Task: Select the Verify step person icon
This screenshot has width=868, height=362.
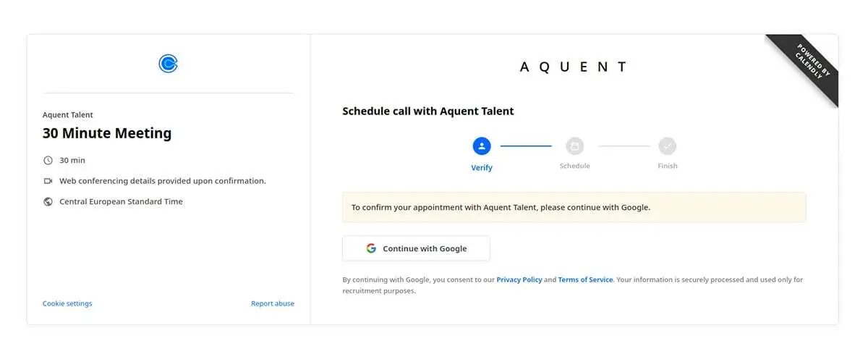Action: 482,146
